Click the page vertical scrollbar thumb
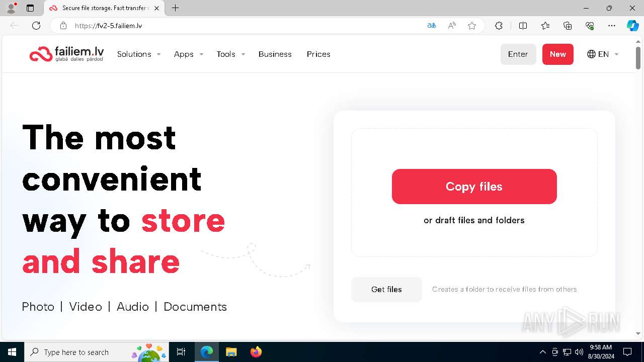The image size is (644, 362). [638, 58]
